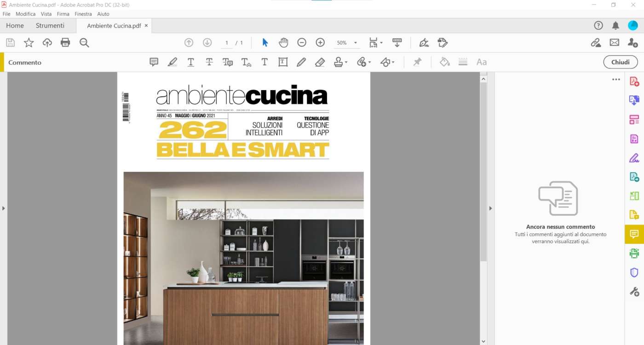Toggle scrolling mode icon in toolbar
This screenshot has height=345, width=644.
tap(397, 43)
